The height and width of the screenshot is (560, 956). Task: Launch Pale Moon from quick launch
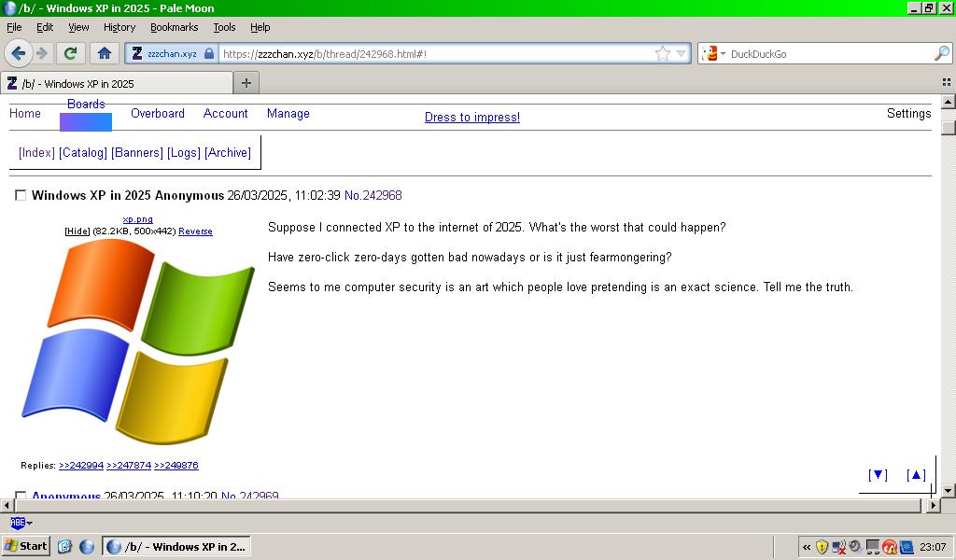point(87,547)
